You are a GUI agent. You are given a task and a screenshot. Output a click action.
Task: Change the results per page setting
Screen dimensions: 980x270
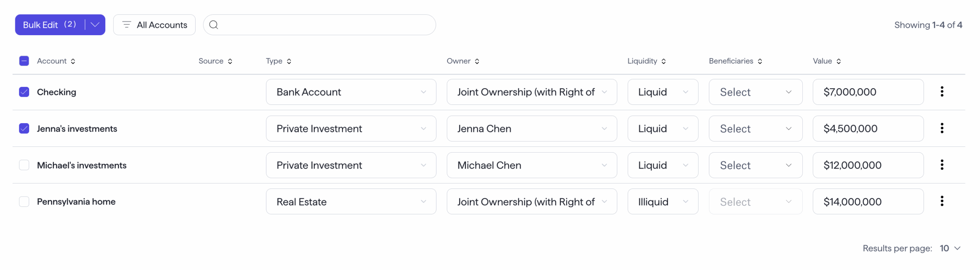[x=949, y=248]
